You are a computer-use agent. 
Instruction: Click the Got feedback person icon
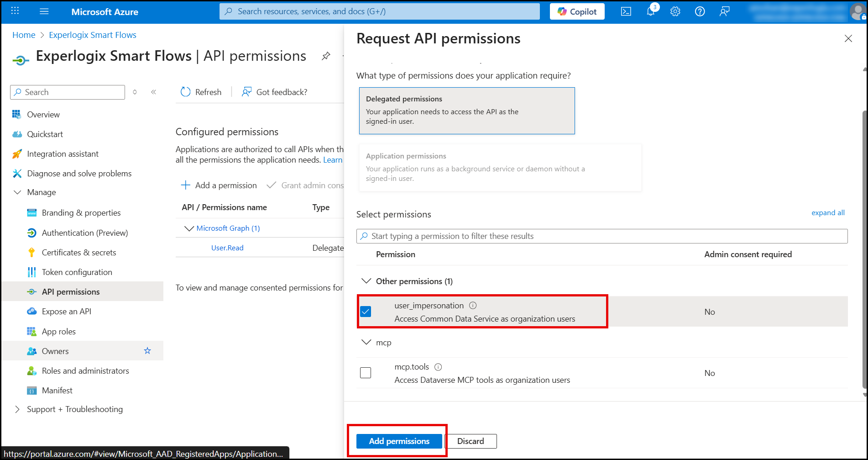pos(246,92)
